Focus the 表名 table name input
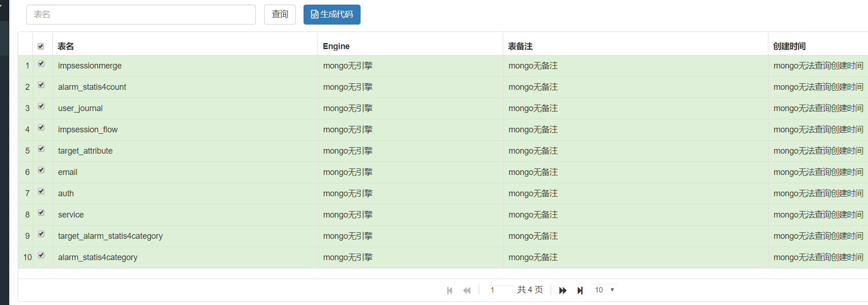This screenshot has width=868, height=305. tap(141, 14)
